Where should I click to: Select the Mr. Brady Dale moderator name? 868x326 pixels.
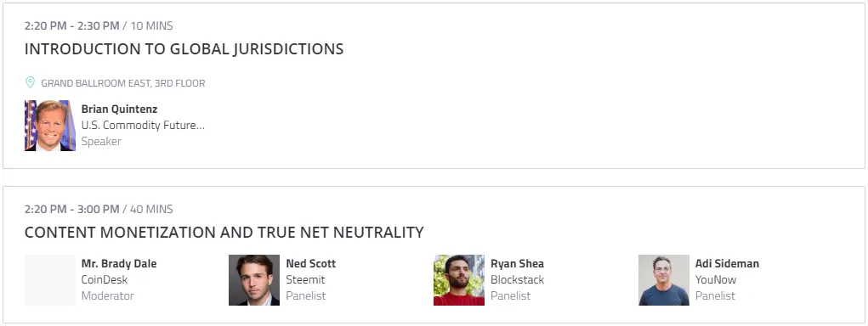click(119, 263)
